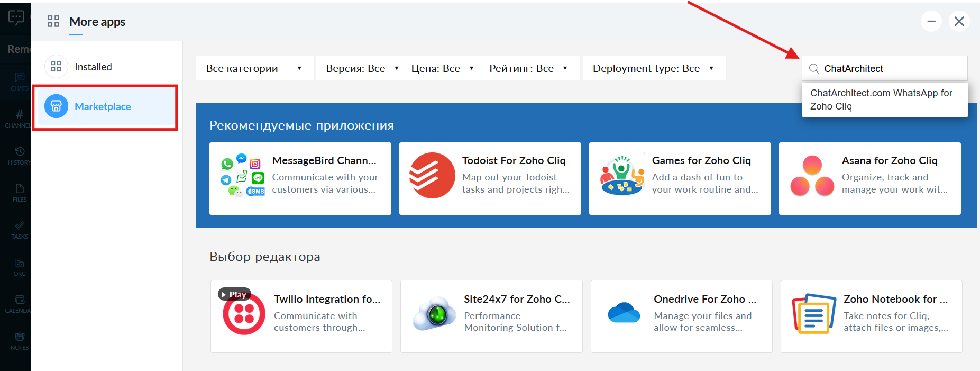This screenshot has width=980, height=371.
Task: Open the Zoho Notebook app icon
Action: point(813,314)
